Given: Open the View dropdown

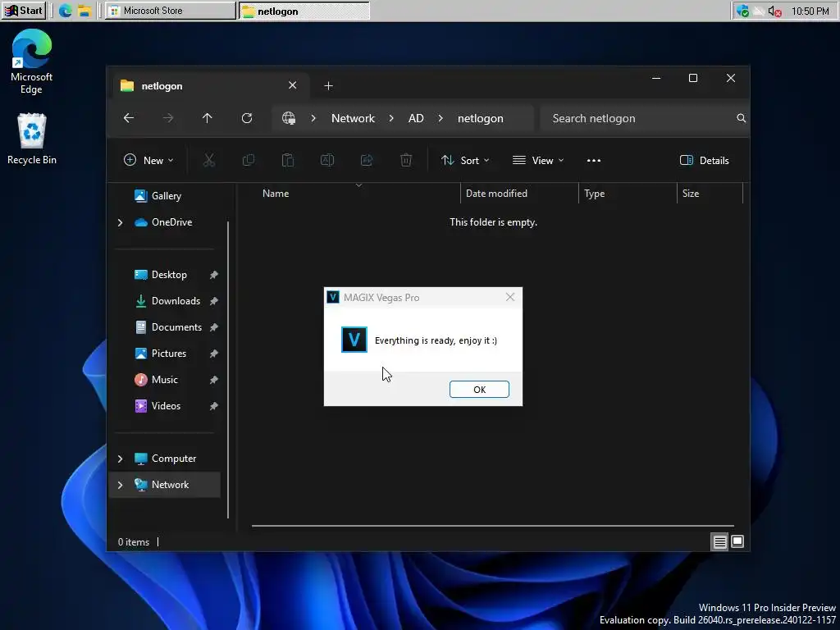Looking at the screenshot, I should tap(538, 160).
